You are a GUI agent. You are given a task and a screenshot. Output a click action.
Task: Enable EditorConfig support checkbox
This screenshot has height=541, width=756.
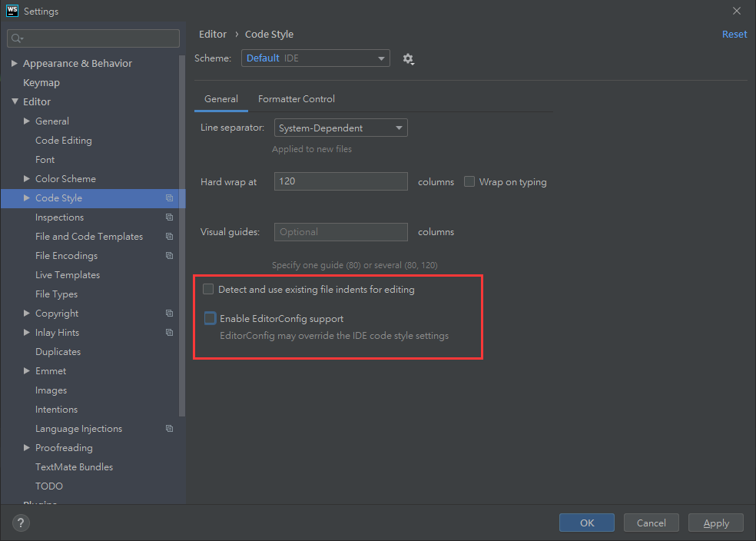point(210,318)
